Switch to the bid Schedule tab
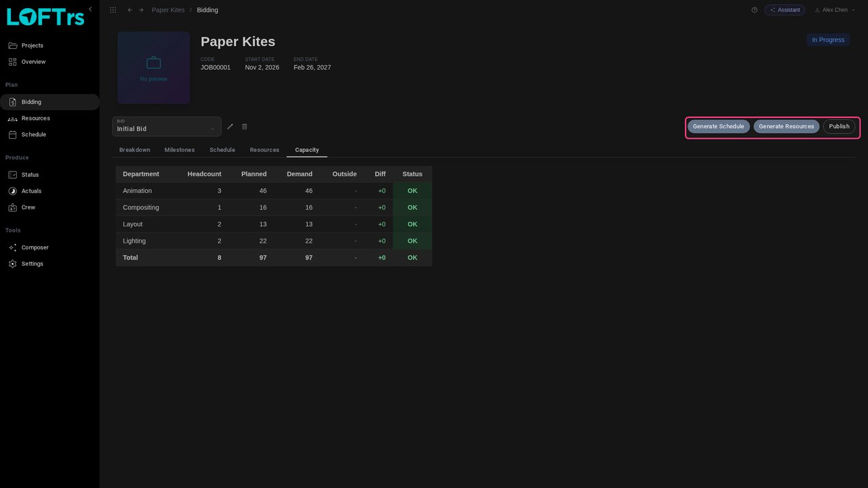 pos(222,150)
